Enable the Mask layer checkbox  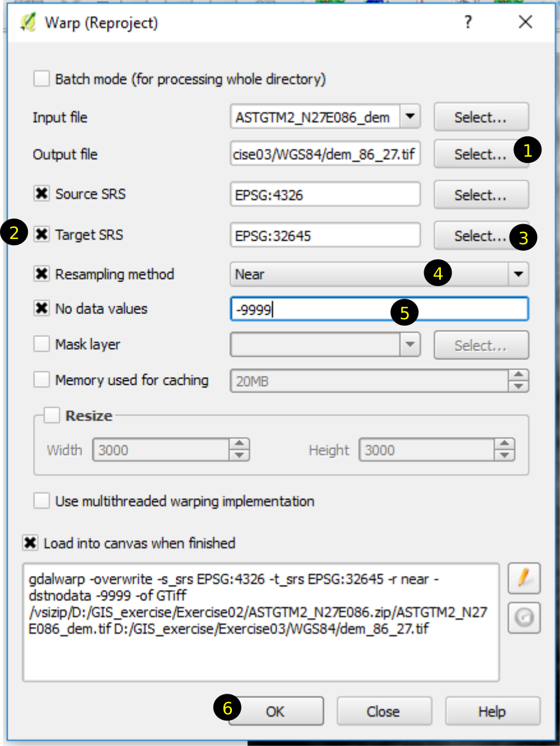coord(41,345)
